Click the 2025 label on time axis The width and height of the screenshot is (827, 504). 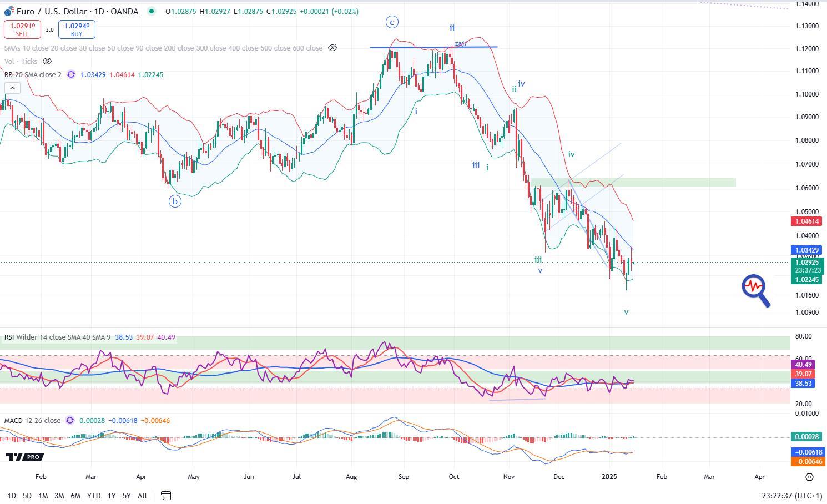pyautogui.click(x=609, y=476)
